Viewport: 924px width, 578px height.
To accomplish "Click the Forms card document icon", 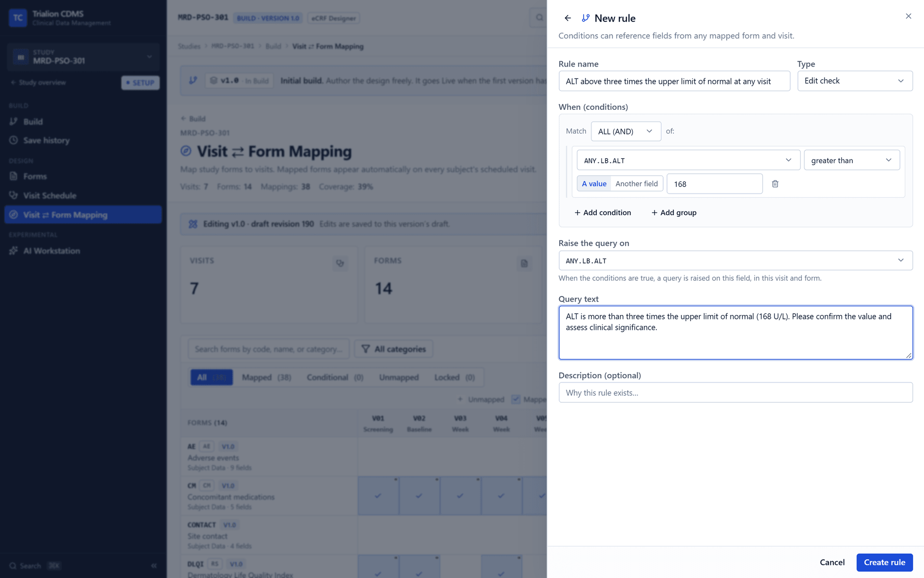I will (x=525, y=263).
